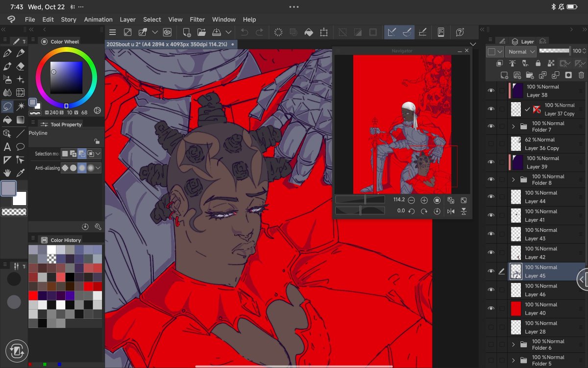Viewport: 588px width, 368px height.
Task: Select Layer 46 row
Action: tap(537, 290)
